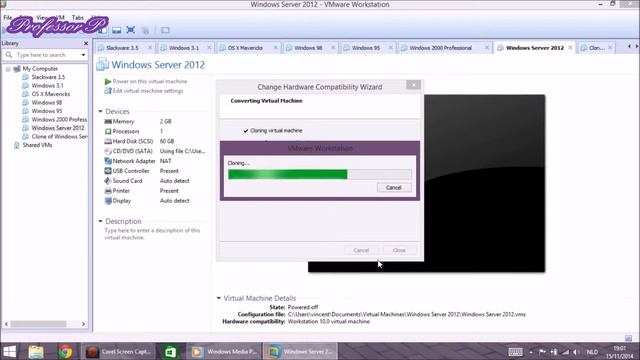Open the File menu
Screen dimensions: 640x360
pyautogui.click(x=7, y=18)
